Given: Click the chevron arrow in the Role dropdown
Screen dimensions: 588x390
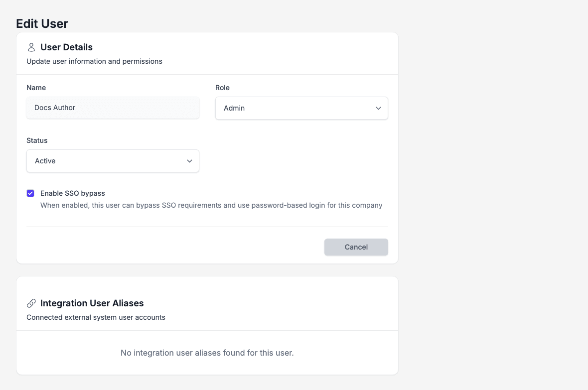Looking at the screenshot, I should point(378,109).
